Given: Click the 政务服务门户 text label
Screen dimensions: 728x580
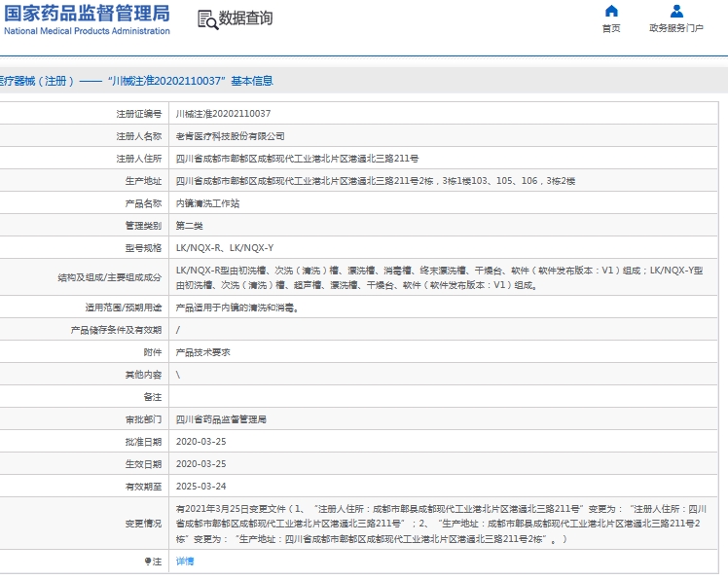Looking at the screenshot, I should point(676,28).
